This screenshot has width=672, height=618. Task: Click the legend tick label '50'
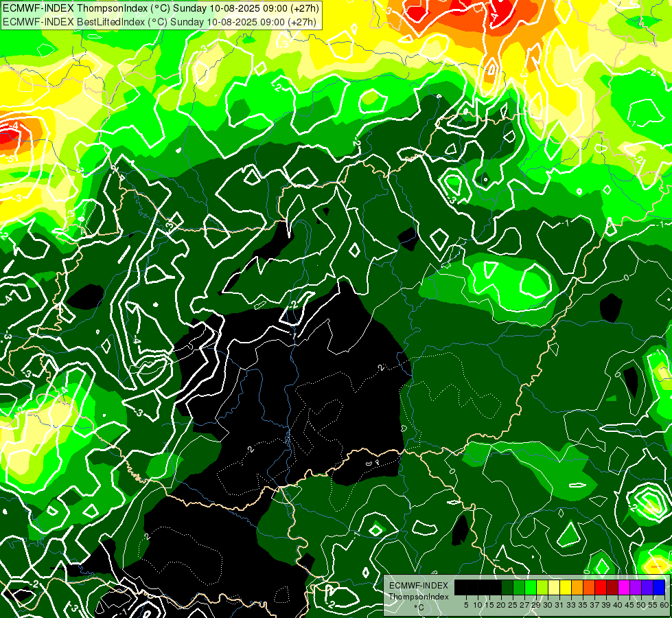click(641, 605)
